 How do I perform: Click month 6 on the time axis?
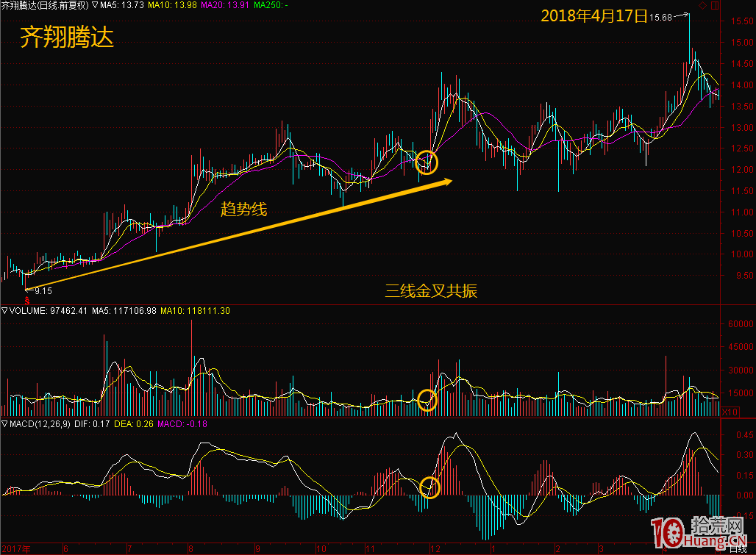point(65,548)
